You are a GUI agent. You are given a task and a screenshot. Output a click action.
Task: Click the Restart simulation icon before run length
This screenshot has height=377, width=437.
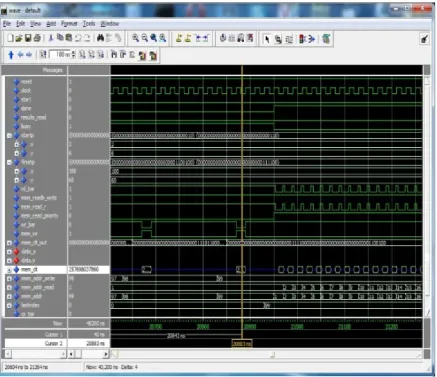[43, 54]
